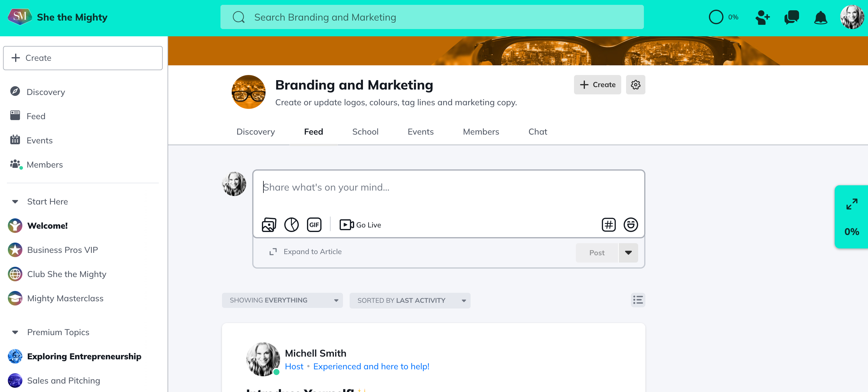
Task: Insert a GIF into the post
Action: tap(314, 225)
